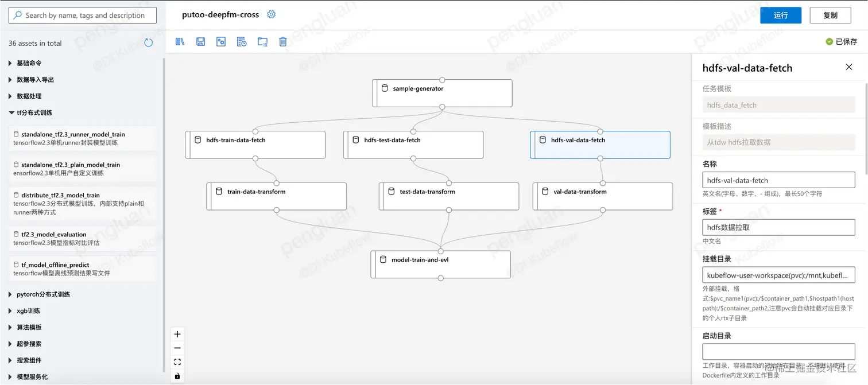Select the model-train-and-evl node

pyautogui.click(x=441, y=265)
